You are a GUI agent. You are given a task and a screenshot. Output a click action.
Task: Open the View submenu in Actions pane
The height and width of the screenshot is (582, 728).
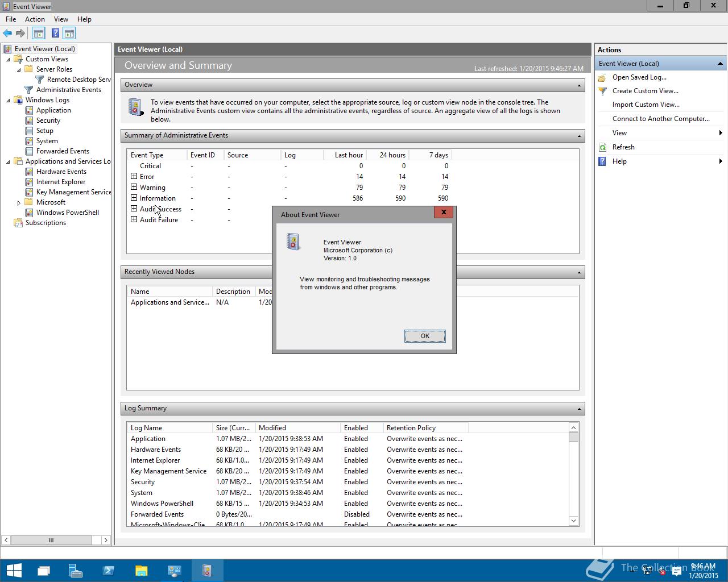click(x=660, y=133)
